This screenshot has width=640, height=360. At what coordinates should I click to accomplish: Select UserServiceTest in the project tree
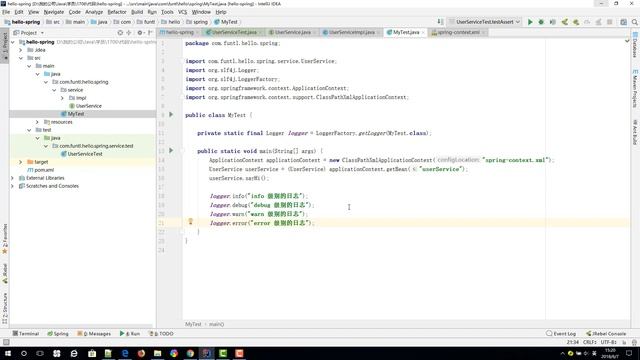tap(85, 154)
